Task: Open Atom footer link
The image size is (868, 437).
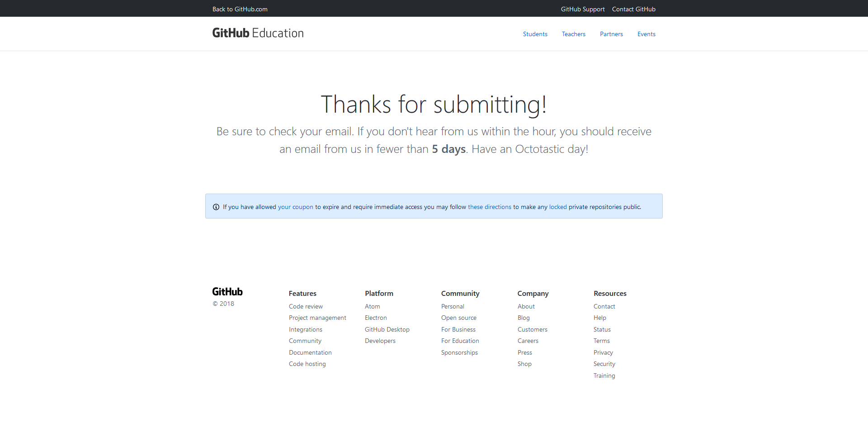Action: pyautogui.click(x=373, y=306)
